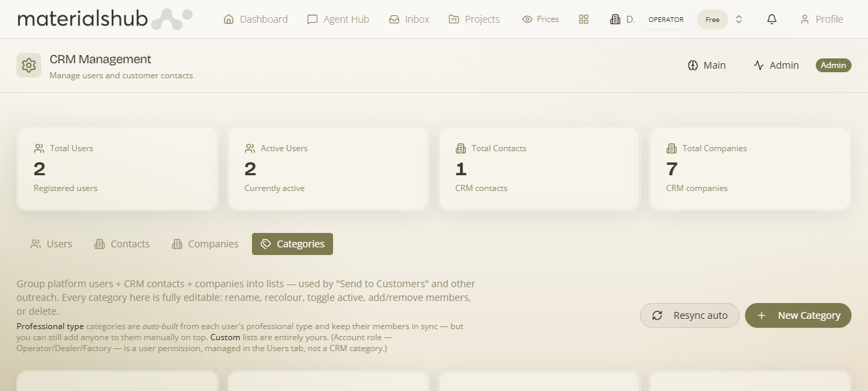Switch to Admin view

(776, 65)
